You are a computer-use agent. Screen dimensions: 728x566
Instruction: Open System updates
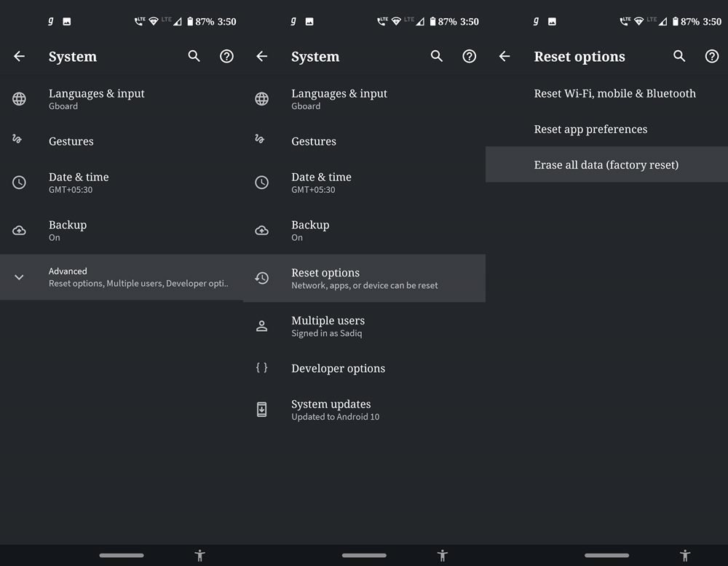(365, 410)
